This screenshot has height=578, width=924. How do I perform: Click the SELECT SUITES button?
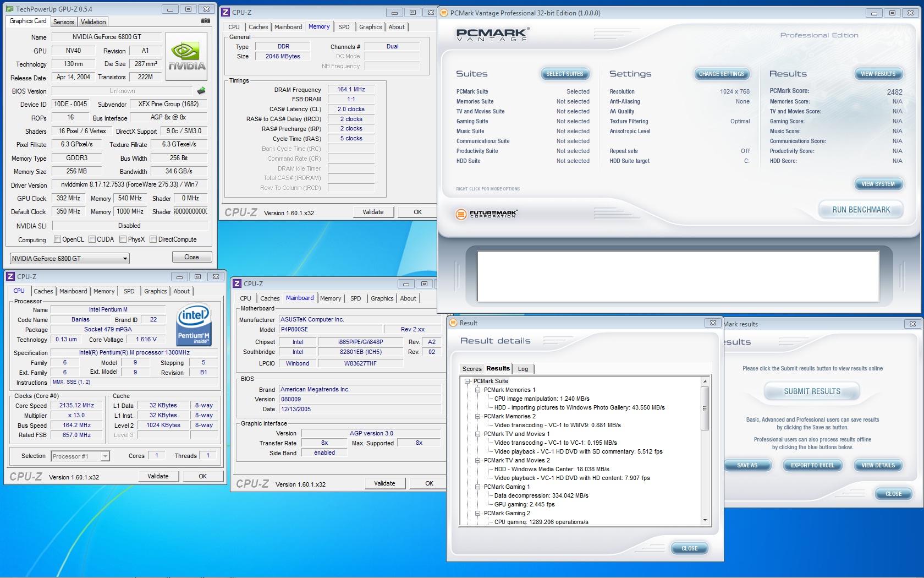(x=564, y=74)
